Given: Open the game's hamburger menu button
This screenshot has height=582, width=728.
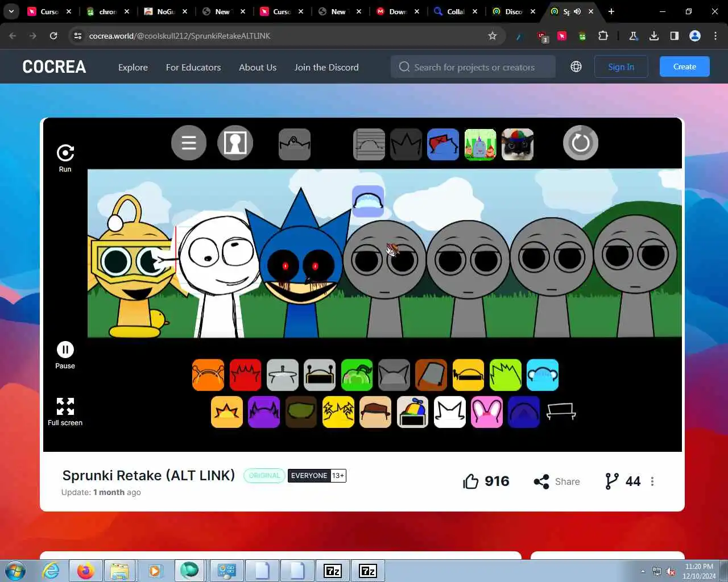Looking at the screenshot, I should coord(189,143).
